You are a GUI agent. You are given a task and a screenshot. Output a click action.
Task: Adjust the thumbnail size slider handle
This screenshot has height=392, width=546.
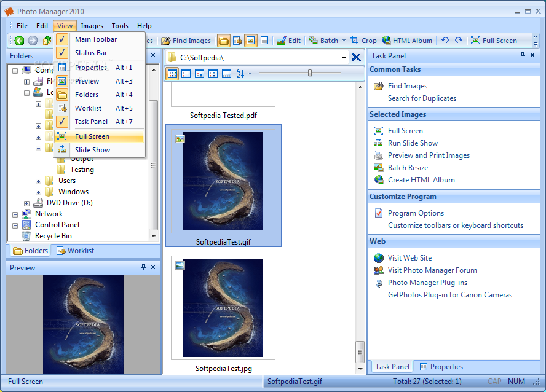310,73
